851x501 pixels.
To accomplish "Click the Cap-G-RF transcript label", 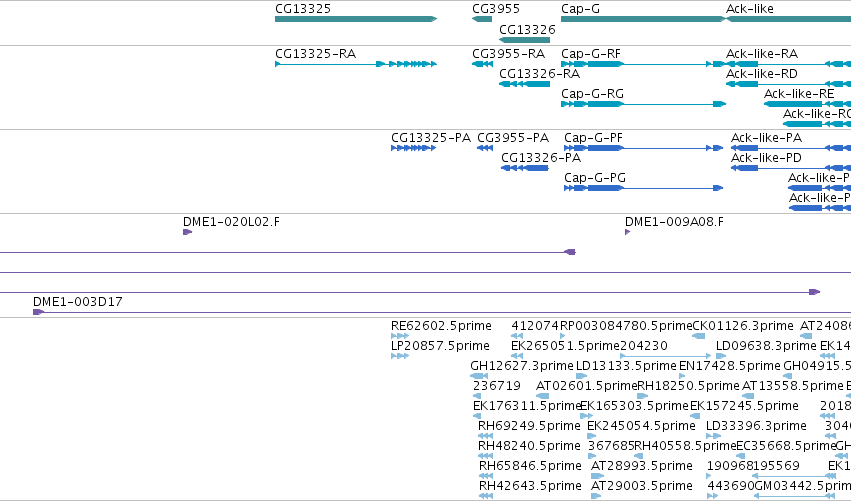I will click(x=590, y=54).
